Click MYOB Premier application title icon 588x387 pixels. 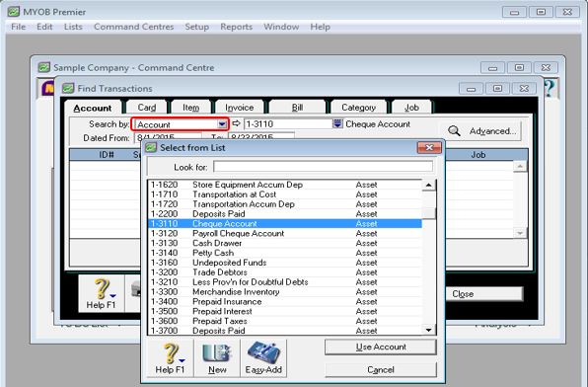pos(14,12)
